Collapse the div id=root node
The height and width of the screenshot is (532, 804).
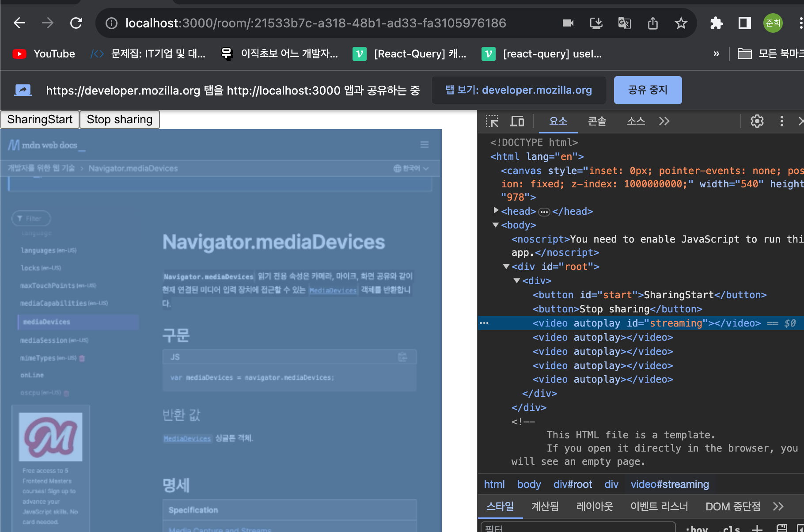coord(506,266)
